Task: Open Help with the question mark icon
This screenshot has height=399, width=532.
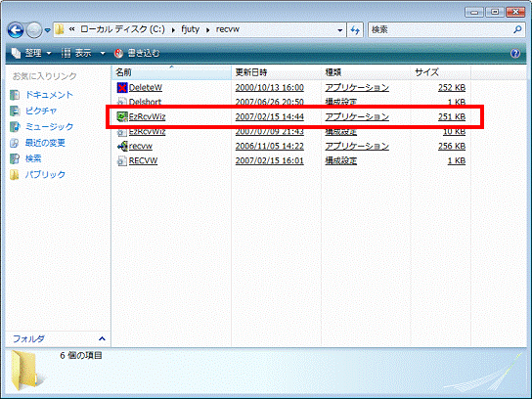Action: point(515,53)
